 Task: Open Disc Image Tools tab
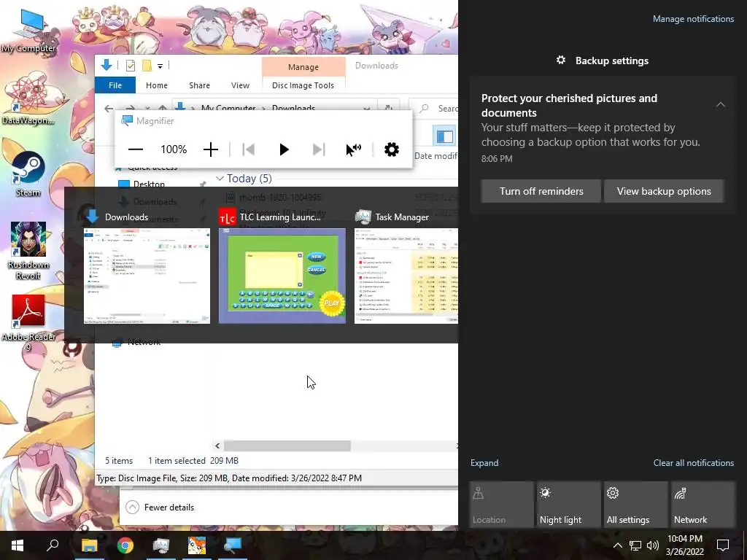pyautogui.click(x=303, y=85)
